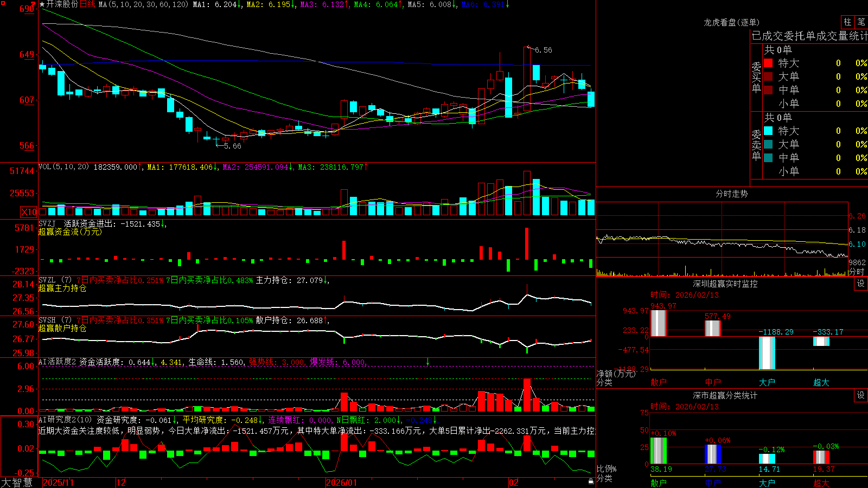The image size is (868, 488).
Task: Select the 577.49 中户 bar in 深圳超赢实时监控
Action: (x=712, y=329)
